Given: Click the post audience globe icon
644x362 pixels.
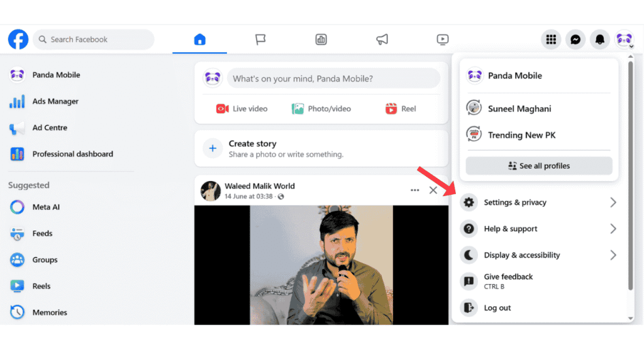Looking at the screenshot, I should coord(281,197).
